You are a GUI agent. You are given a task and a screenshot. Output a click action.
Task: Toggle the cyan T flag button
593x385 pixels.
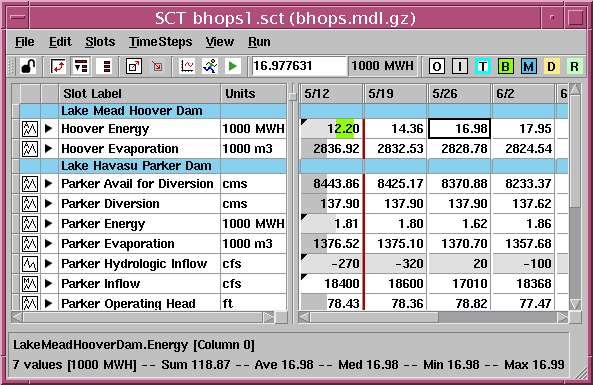483,67
